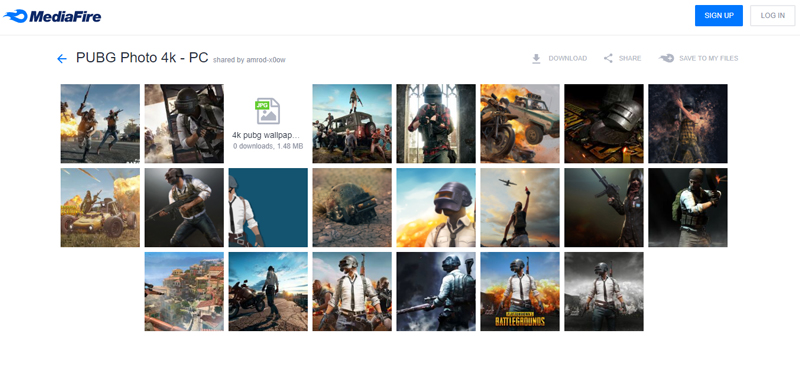Click the MediaFire logo
This screenshot has width=800, height=371.
point(52,16)
